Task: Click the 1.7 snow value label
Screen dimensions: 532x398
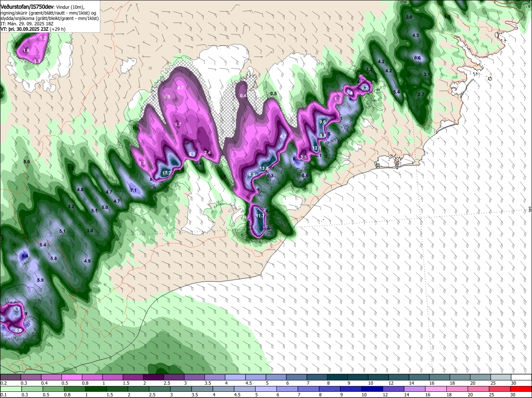Action: point(178,125)
